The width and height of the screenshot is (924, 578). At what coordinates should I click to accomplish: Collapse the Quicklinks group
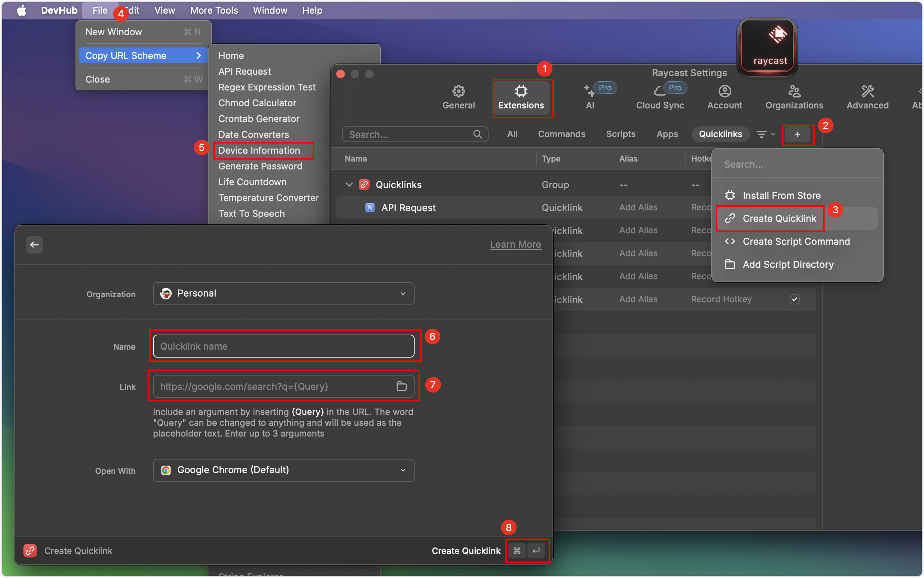[x=348, y=184]
